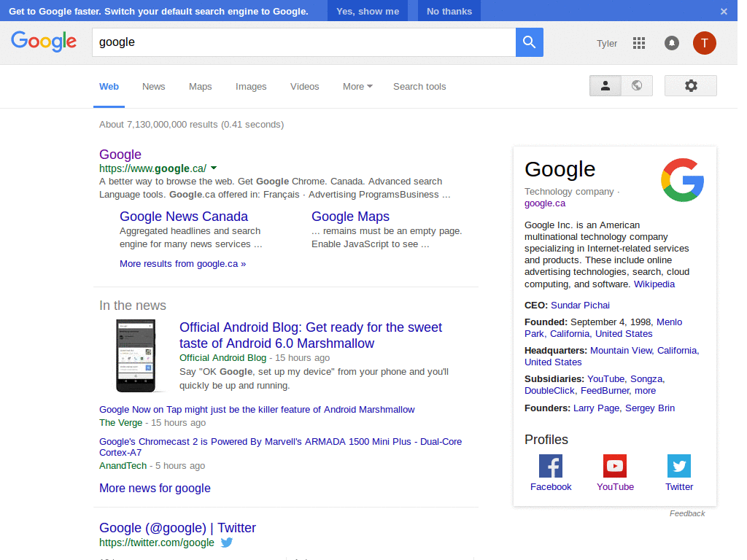Click the Twitter bird beside twitter.com/google

(x=227, y=542)
